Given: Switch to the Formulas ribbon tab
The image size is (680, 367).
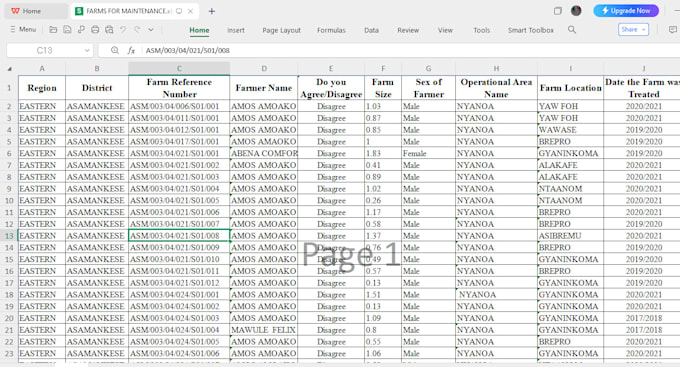Looking at the screenshot, I should pos(331,30).
